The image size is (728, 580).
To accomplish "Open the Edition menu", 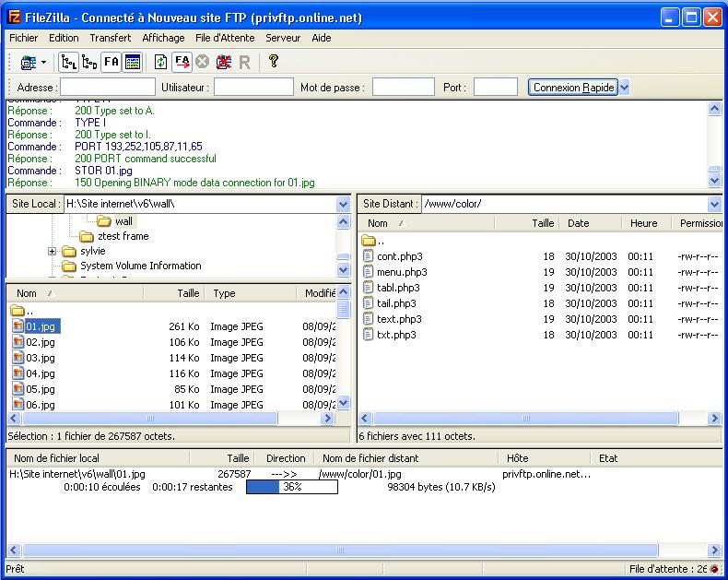I will click(x=64, y=38).
